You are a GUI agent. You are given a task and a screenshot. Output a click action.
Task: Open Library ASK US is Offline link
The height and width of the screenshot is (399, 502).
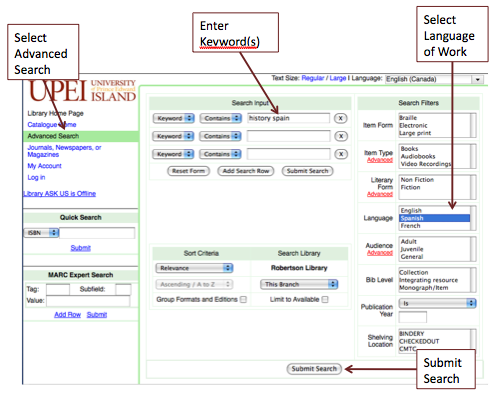pyautogui.click(x=59, y=194)
